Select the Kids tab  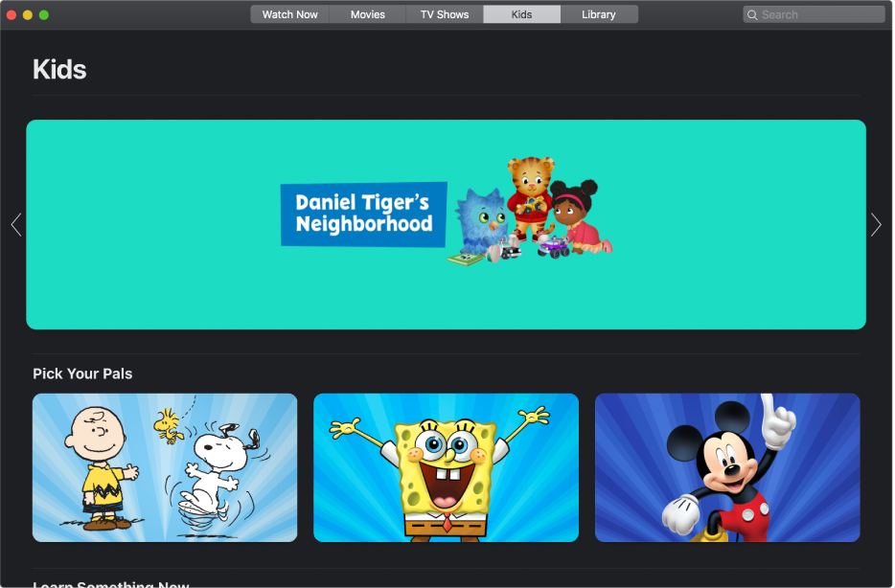coord(521,14)
